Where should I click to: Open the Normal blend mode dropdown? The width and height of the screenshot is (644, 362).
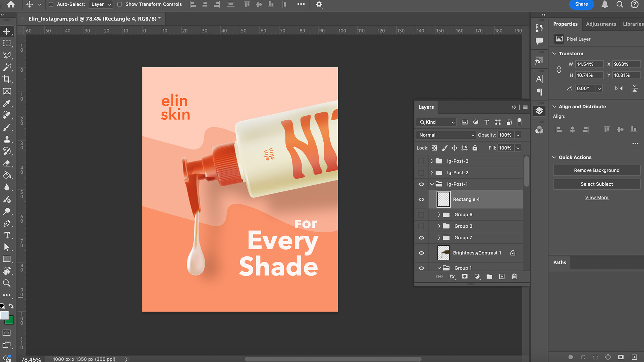[x=446, y=135]
